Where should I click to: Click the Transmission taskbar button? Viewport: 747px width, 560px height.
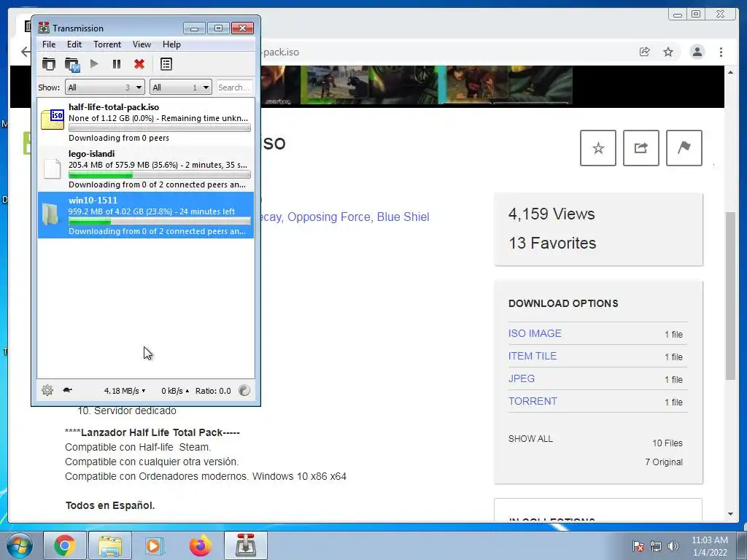point(246,545)
